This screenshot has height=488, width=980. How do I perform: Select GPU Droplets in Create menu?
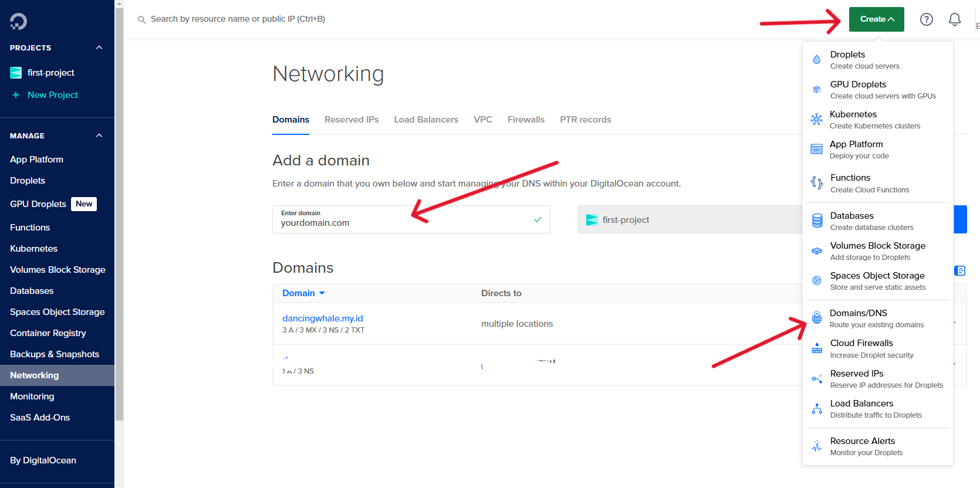[x=878, y=90]
